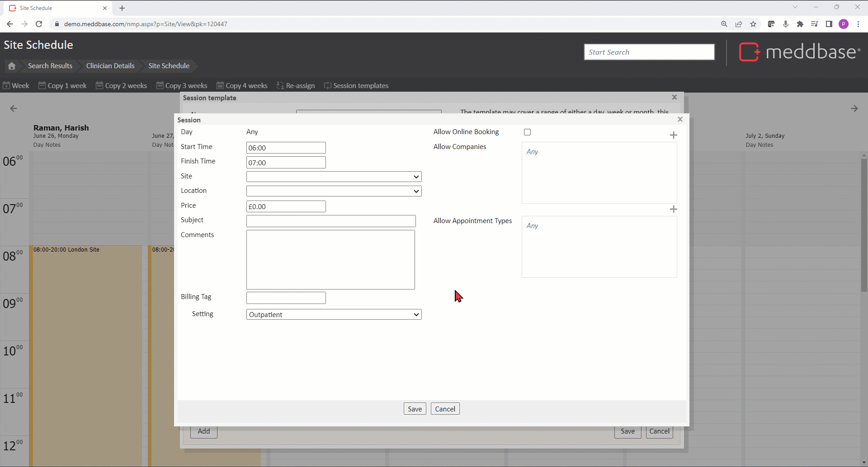Open the Setting dropdown showing Outpatient

(x=334, y=314)
